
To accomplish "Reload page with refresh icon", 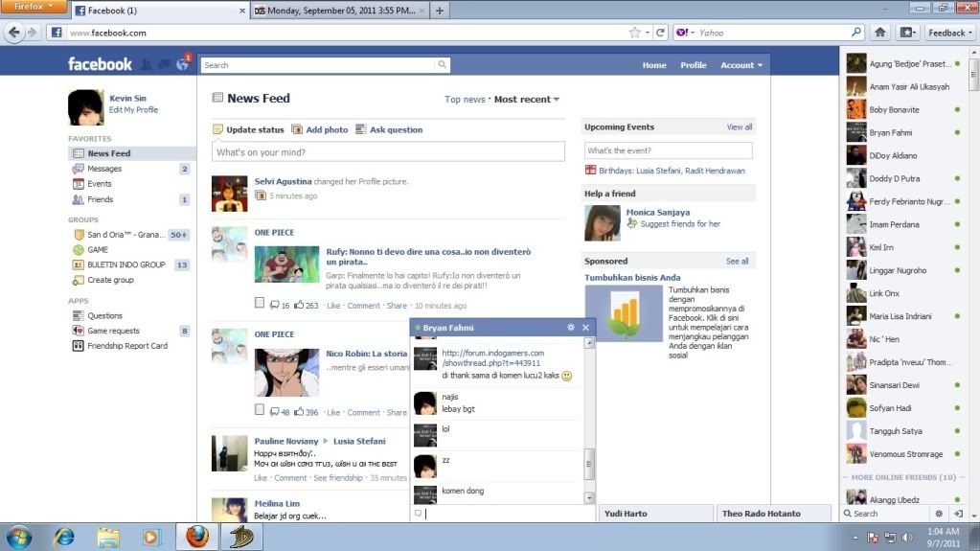I will [x=660, y=33].
